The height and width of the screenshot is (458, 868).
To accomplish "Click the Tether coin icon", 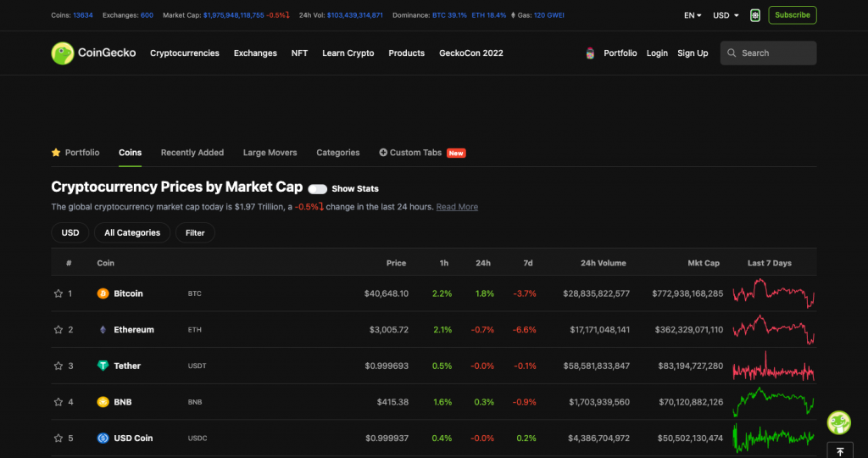I will point(103,366).
